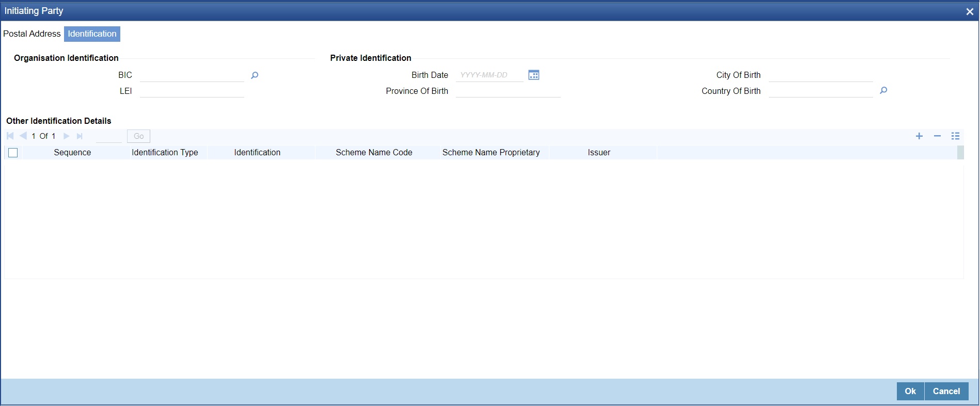Switch to the Postal Address tab
The width and height of the screenshot is (980, 406).
pos(32,34)
